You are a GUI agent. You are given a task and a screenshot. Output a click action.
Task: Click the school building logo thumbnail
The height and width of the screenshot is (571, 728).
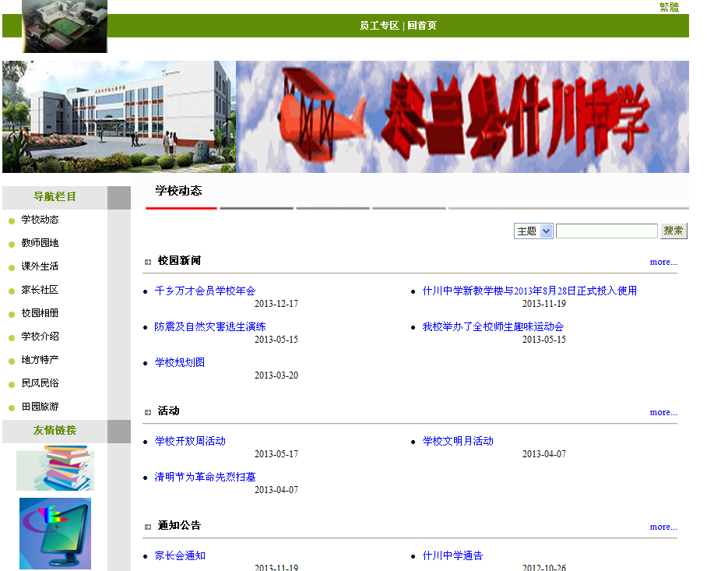[64, 26]
